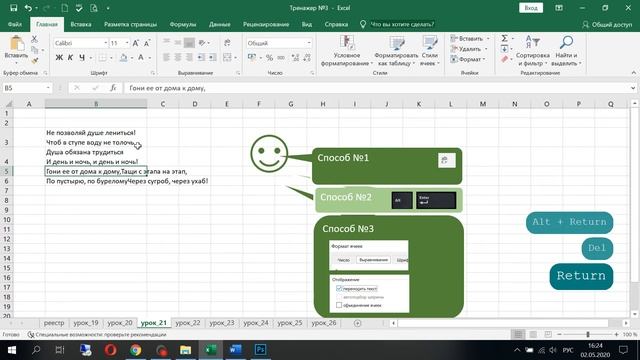
Task: Click the Merge and Center icon
Action: coord(227,58)
